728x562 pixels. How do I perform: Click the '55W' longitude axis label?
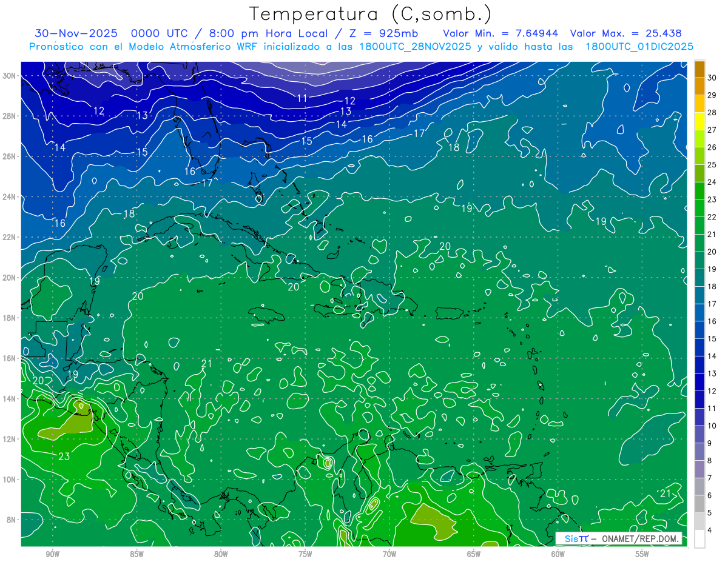(642, 554)
